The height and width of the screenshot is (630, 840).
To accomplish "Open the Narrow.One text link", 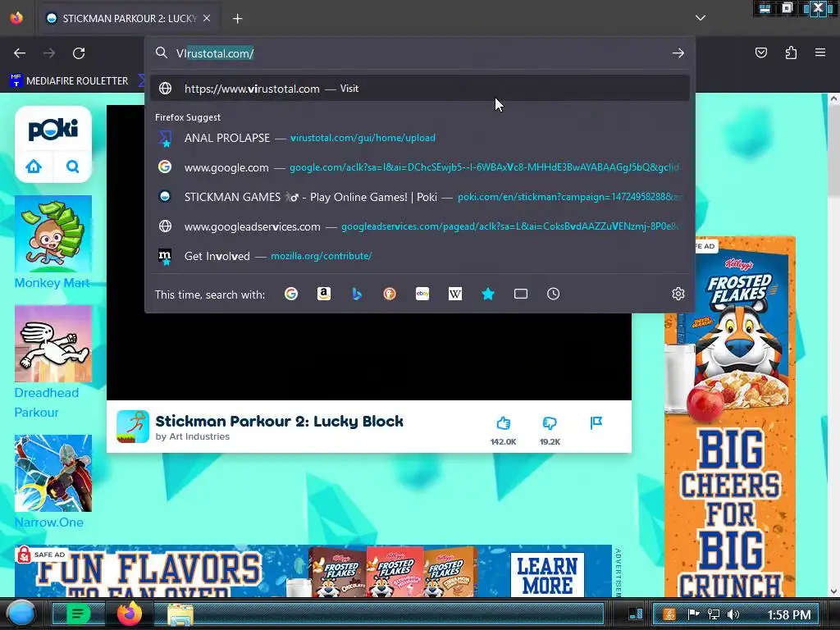I will click(48, 523).
